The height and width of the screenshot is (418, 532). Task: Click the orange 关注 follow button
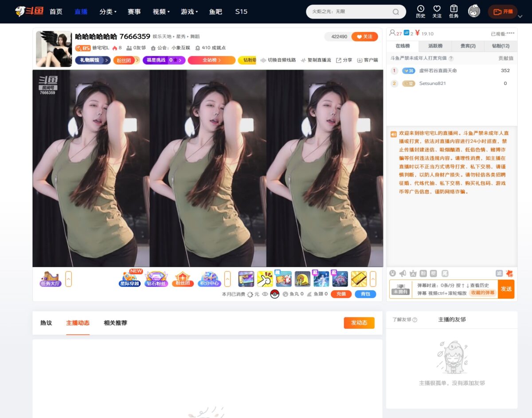364,36
